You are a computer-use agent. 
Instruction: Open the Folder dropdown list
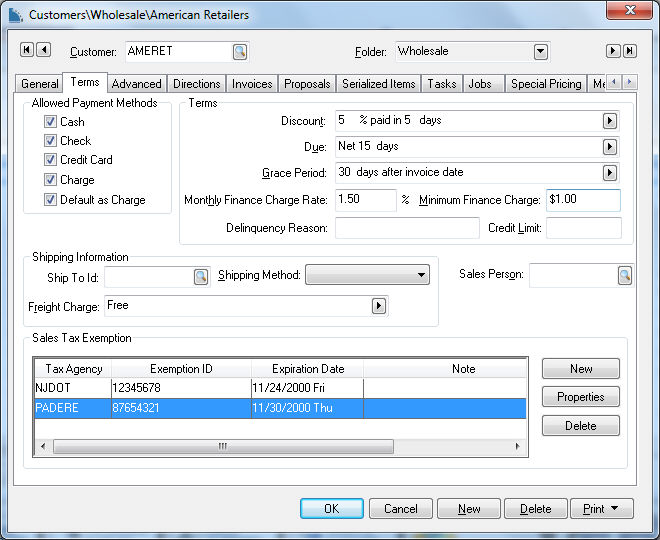click(540, 51)
